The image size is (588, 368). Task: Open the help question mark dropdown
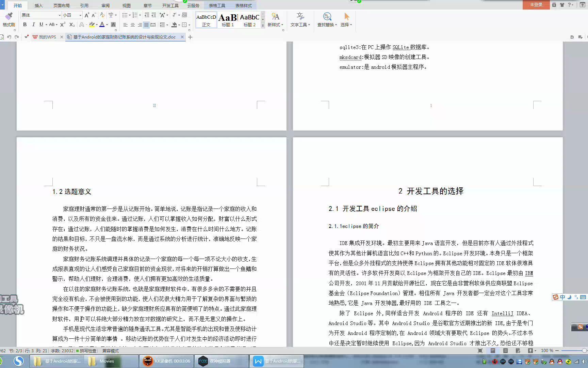(x=571, y=5)
